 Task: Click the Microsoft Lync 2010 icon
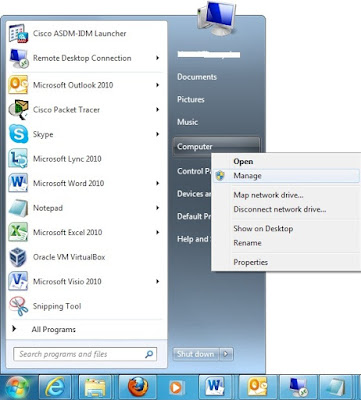(x=18, y=159)
